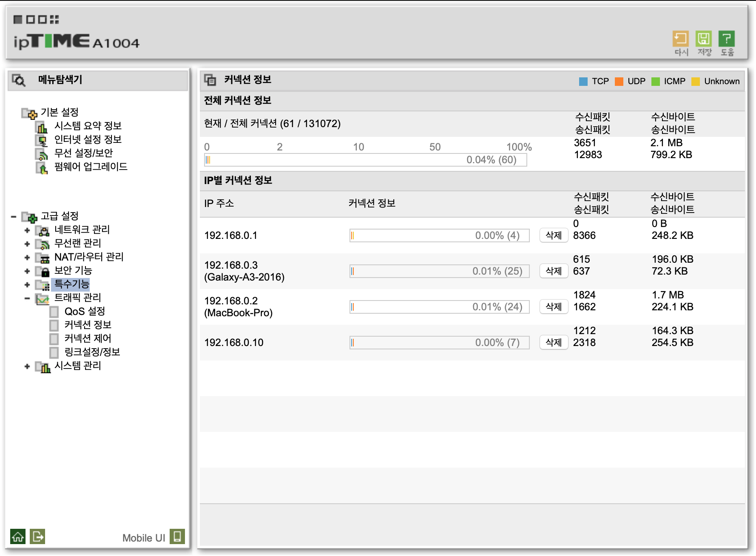This screenshot has height=556, width=756.
Task: Open 시스템 요약 정보 menu item
Action: tap(88, 126)
